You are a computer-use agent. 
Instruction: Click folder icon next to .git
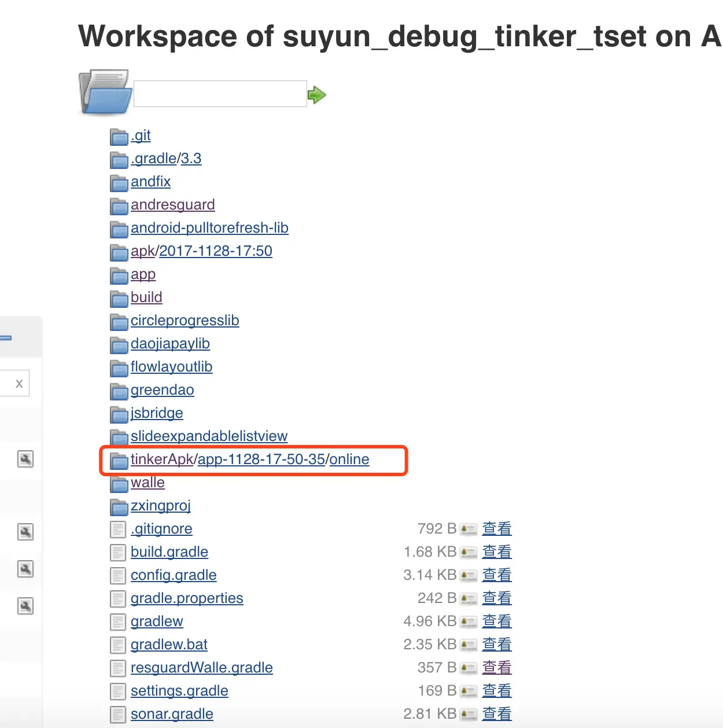119,137
